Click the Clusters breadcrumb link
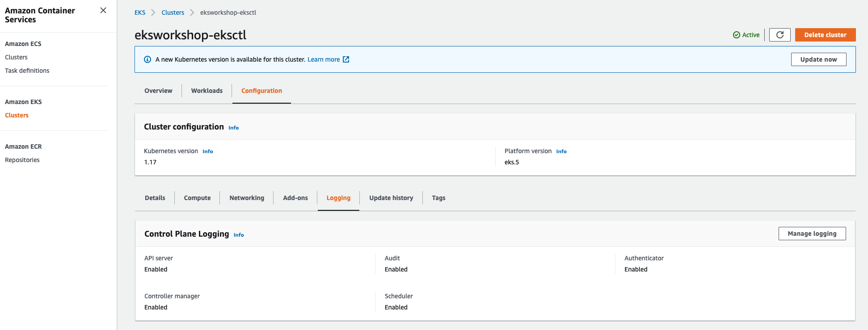Screen dimensions: 868x330 click(x=173, y=13)
